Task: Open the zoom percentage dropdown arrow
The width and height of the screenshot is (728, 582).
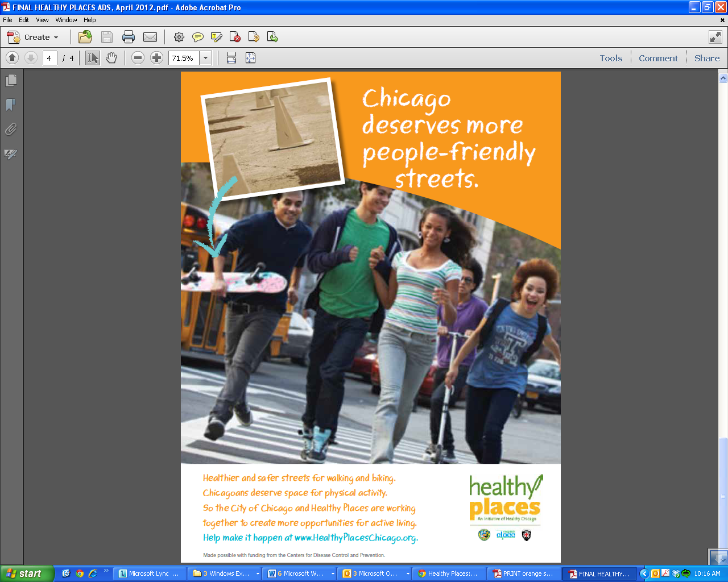Action: (x=206, y=58)
